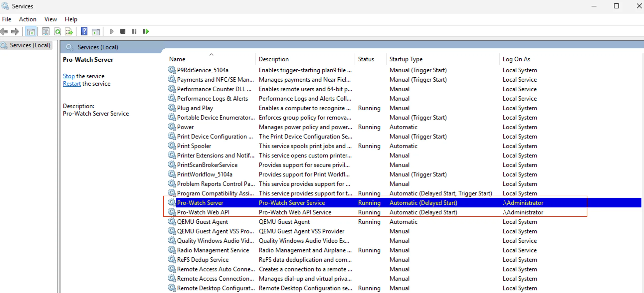Click the Export List toolbar icon
Screen dimensions: 644x293
(69, 31)
